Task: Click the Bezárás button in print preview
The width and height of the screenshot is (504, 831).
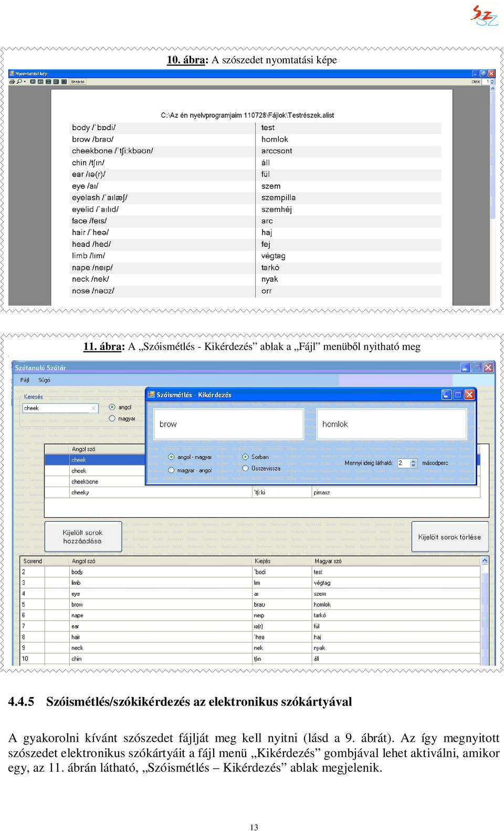Action: pyautogui.click(x=78, y=81)
